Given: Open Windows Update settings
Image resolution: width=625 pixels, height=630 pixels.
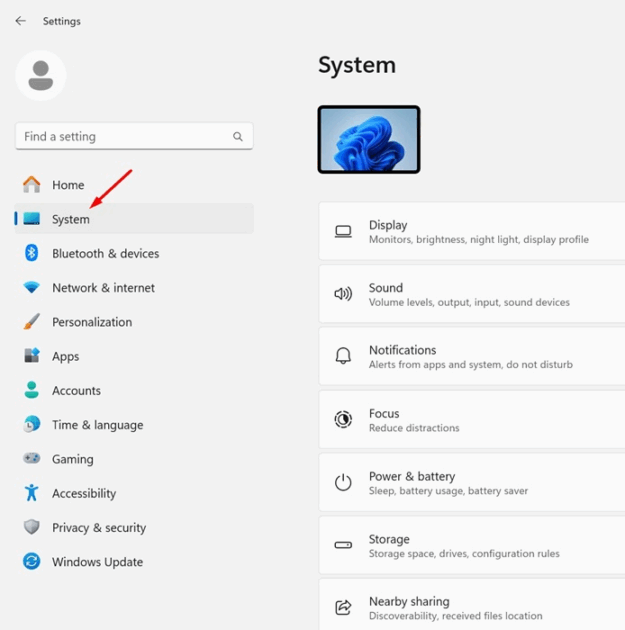Looking at the screenshot, I should (x=134, y=561).
